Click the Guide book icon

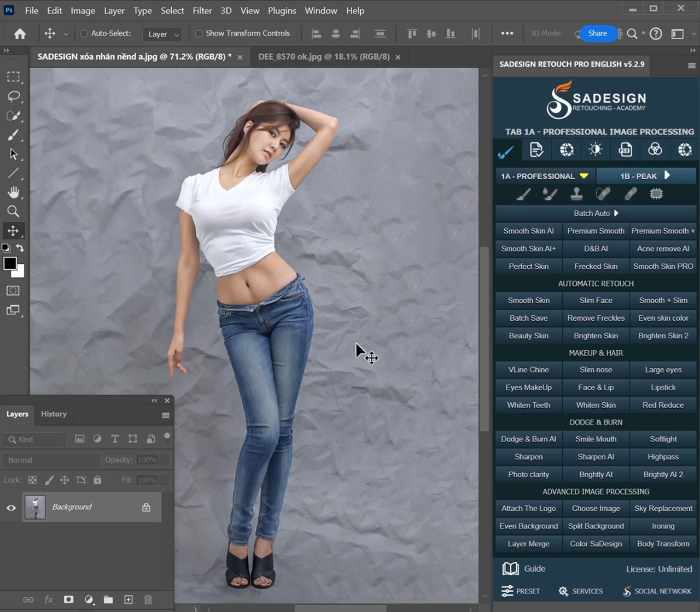click(510, 569)
